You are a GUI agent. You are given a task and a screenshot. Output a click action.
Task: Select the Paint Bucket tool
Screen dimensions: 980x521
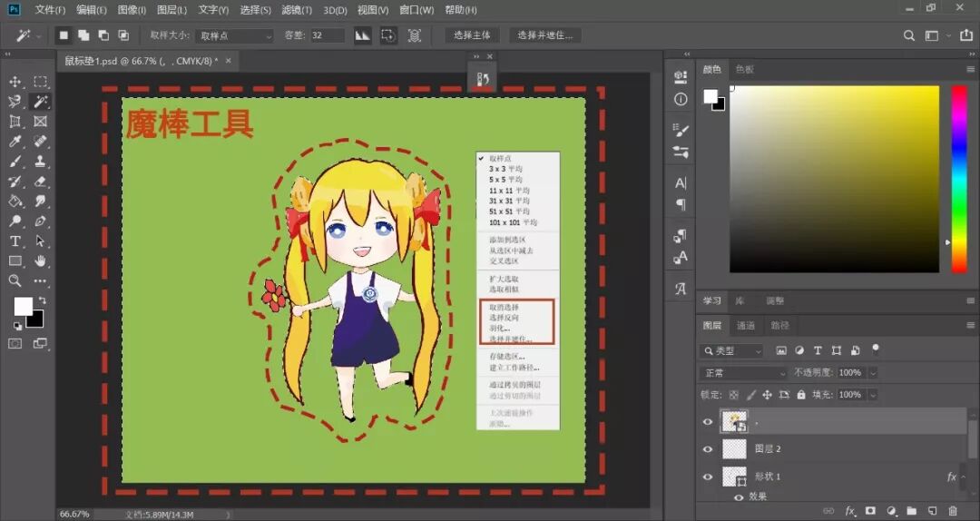coord(15,202)
